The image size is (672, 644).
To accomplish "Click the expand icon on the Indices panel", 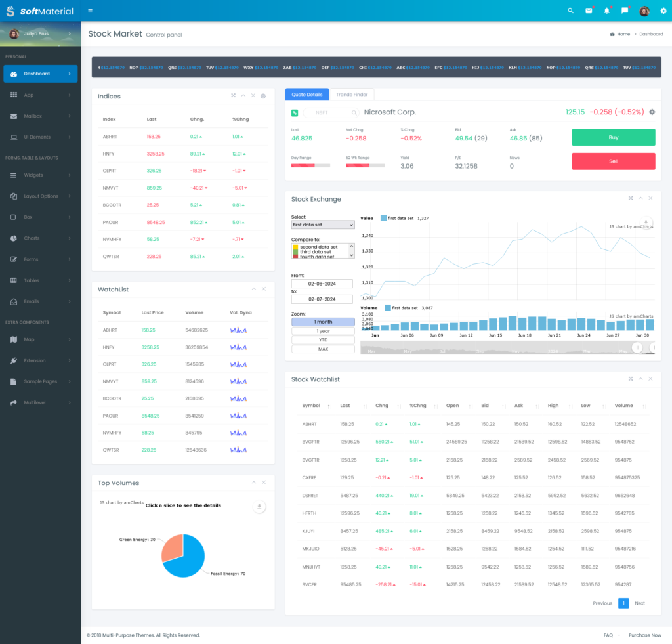I will coord(233,95).
